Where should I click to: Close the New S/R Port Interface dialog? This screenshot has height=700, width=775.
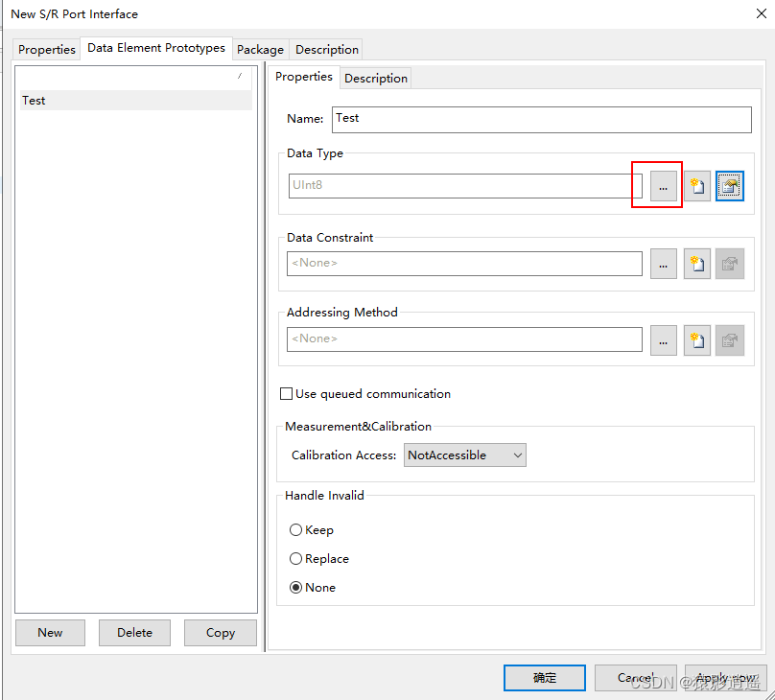coord(762,13)
